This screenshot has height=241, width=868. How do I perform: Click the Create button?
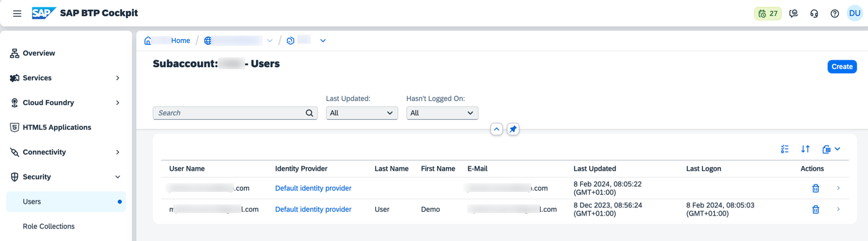click(842, 66)
